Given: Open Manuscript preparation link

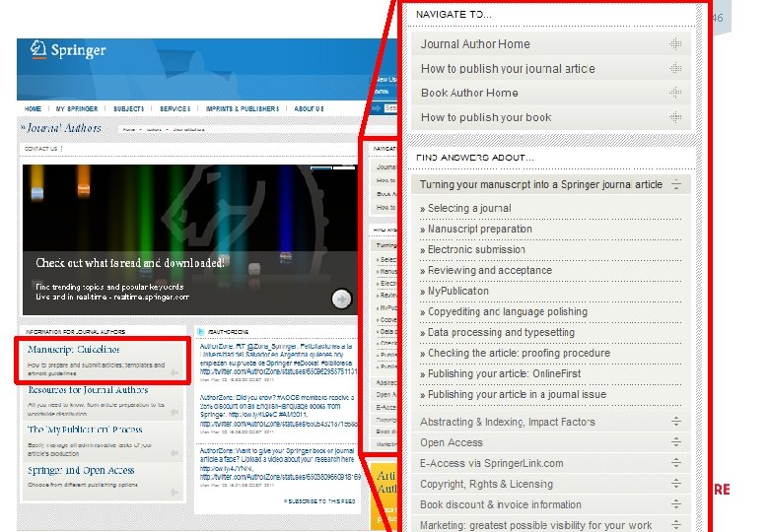Looking at the screenshot, I should click(x=480, y=229).
